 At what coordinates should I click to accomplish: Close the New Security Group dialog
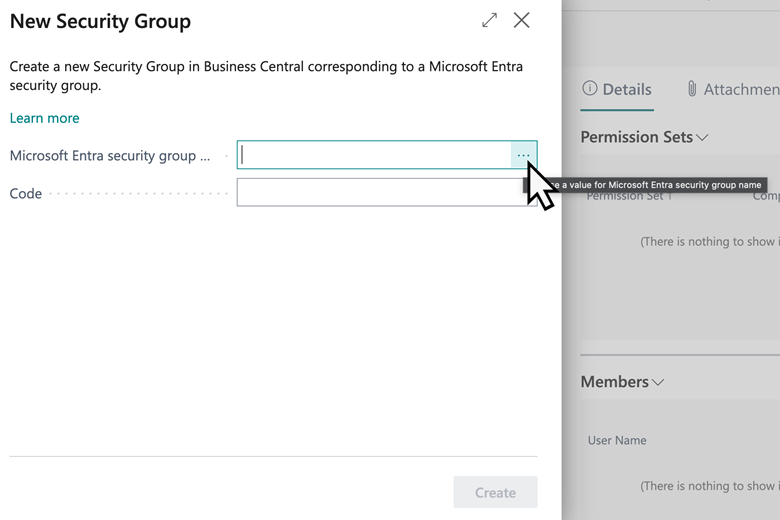point(521,20)
